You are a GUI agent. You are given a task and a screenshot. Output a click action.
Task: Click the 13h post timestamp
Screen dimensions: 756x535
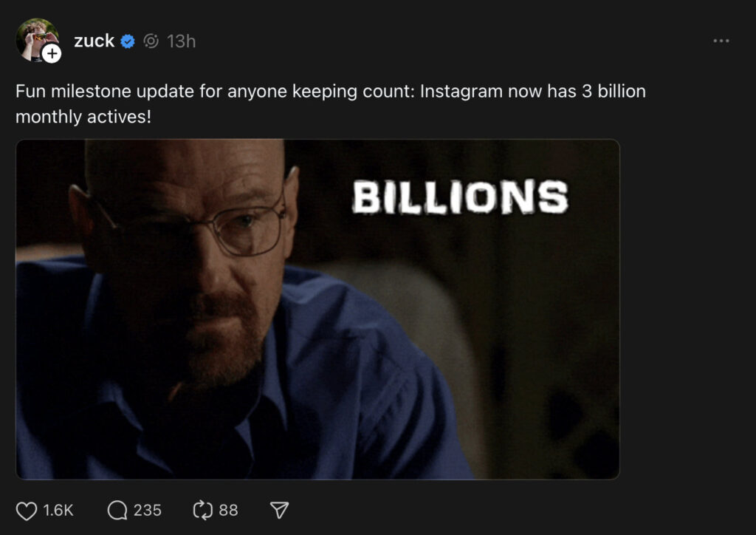tap(181, 41)
